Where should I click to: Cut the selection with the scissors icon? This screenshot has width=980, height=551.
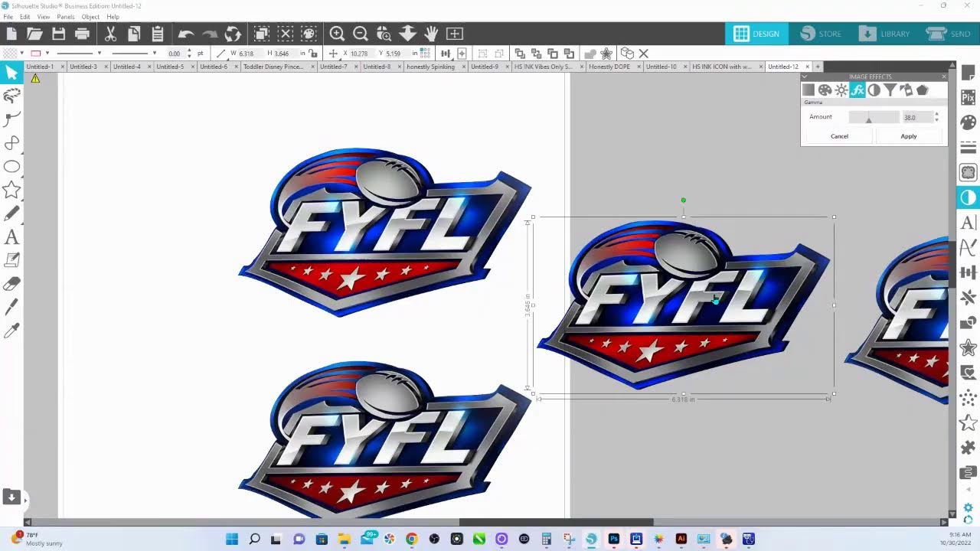click(x=110, y=34)
